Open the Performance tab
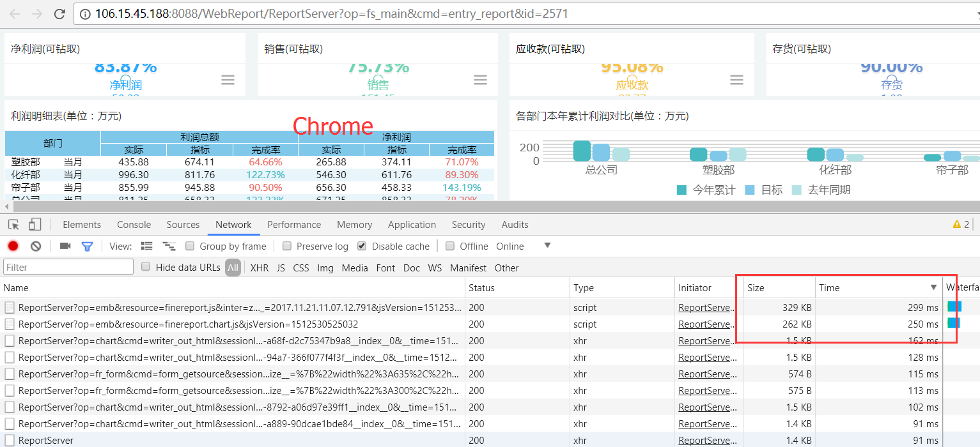 coord(294,224)
